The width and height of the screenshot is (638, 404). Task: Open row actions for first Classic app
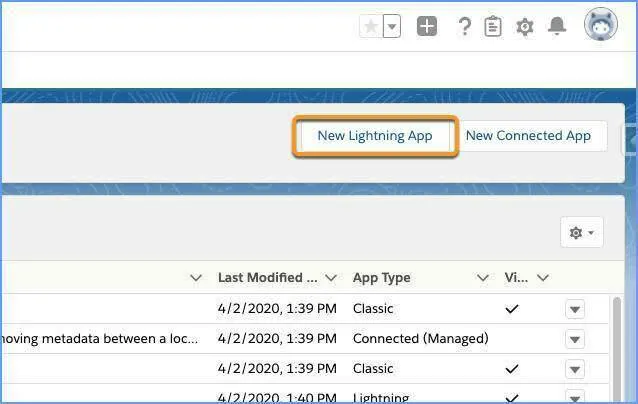tap(575, 309)
